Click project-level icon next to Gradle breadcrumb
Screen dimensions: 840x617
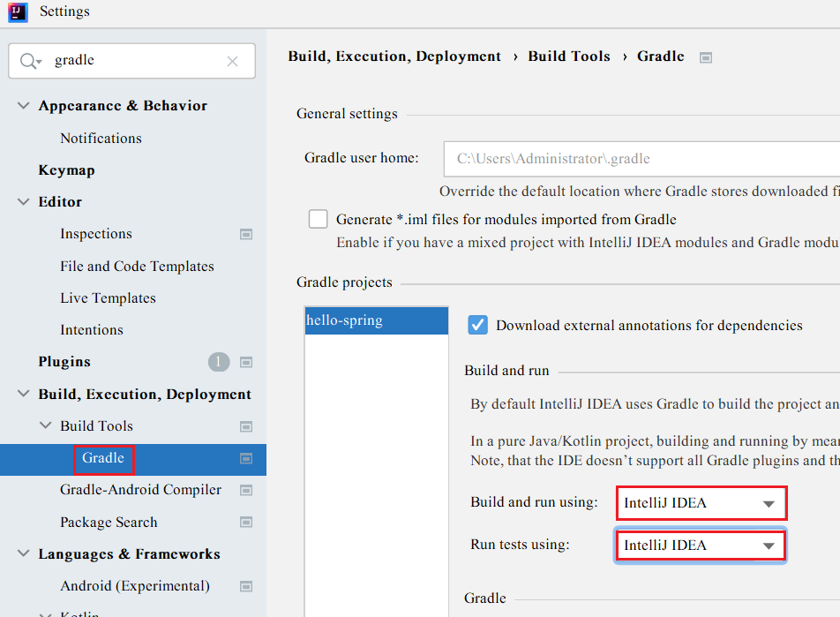coord(706,57)
